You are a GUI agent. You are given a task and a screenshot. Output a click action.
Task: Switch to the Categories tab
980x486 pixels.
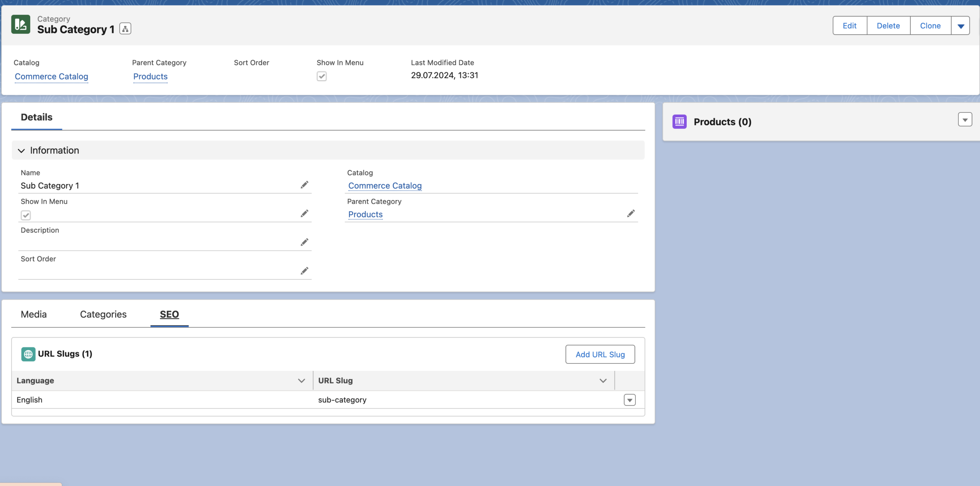click(103, 314)
